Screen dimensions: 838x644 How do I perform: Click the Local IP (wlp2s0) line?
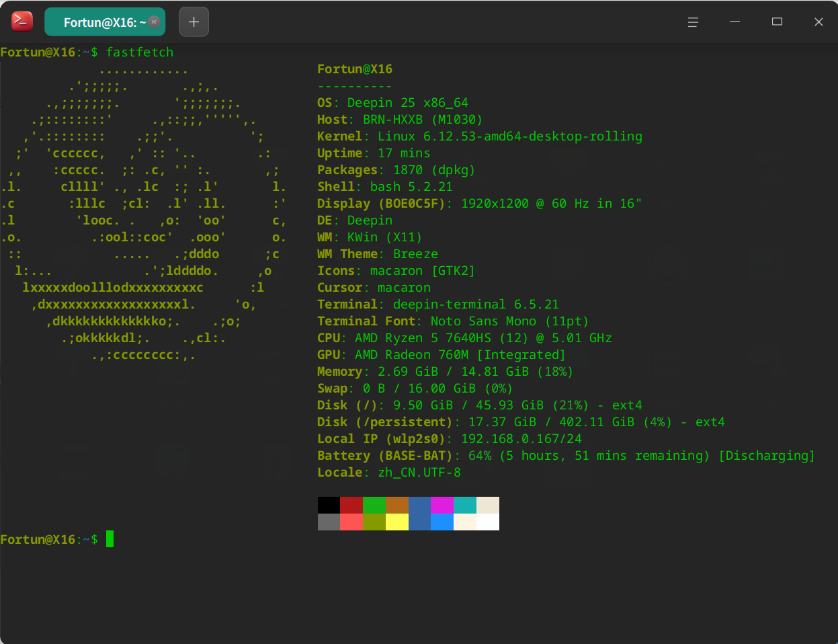click(450, 439)
